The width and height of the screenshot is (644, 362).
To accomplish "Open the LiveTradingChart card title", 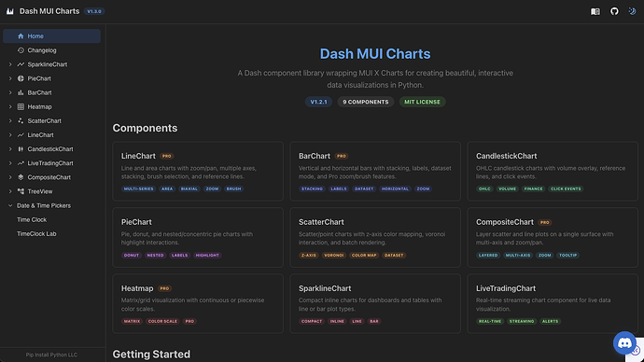I will 506,288.
